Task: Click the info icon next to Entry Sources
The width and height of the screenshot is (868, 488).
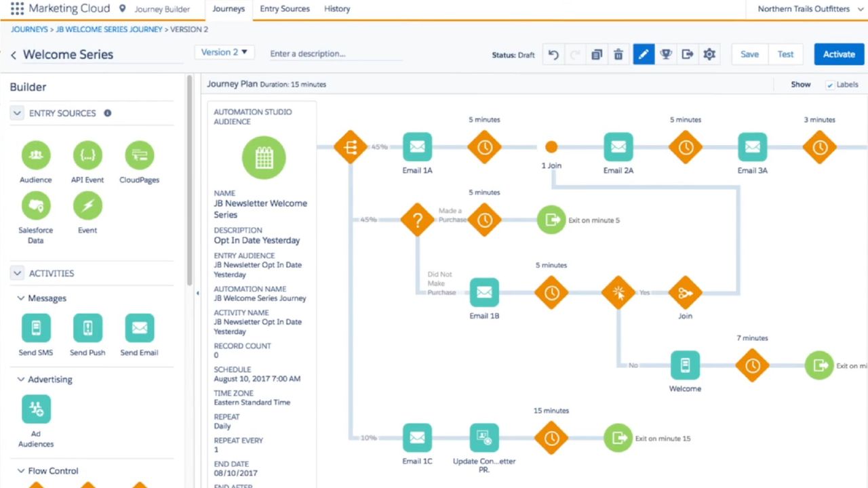Action: [107, 113]
